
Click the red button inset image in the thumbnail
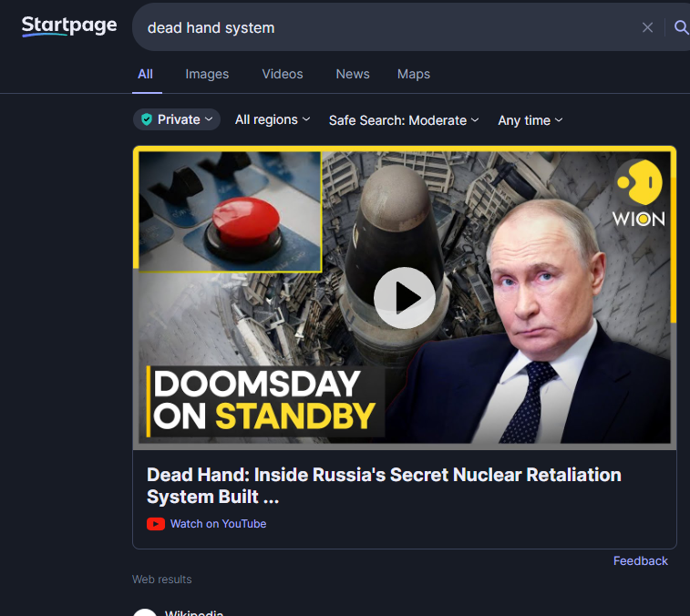click(x=229, y=211)
